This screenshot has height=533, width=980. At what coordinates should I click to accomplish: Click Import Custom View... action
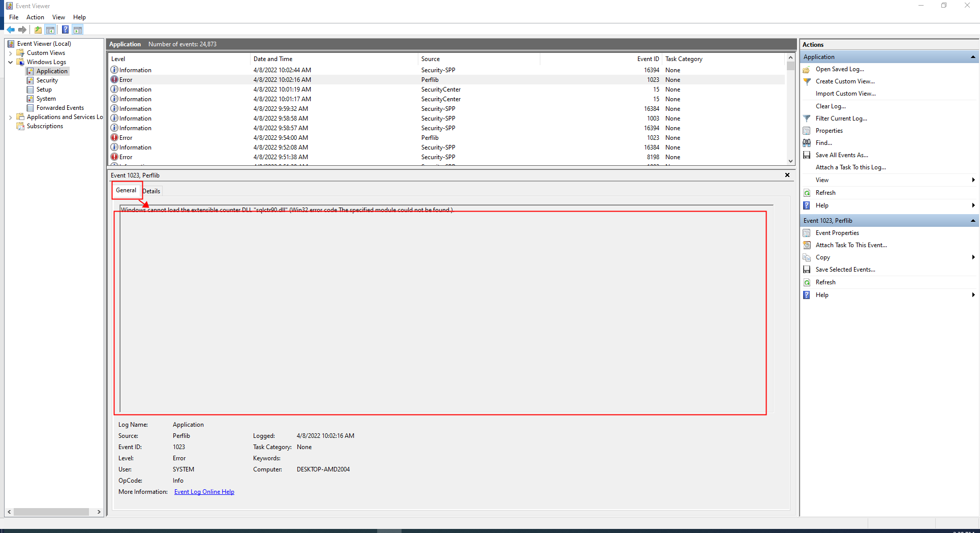[x=846, y=94]
